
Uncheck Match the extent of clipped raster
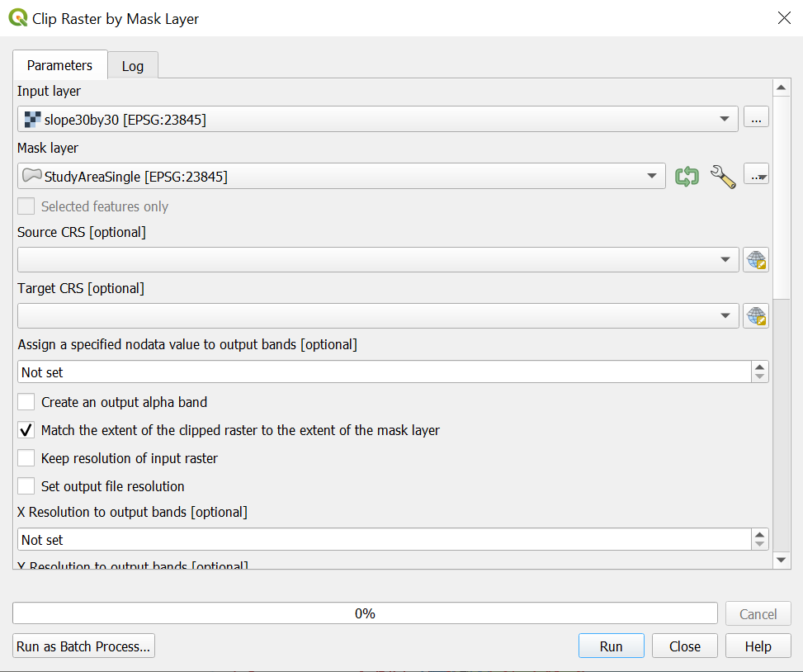[x=26, y=430]
